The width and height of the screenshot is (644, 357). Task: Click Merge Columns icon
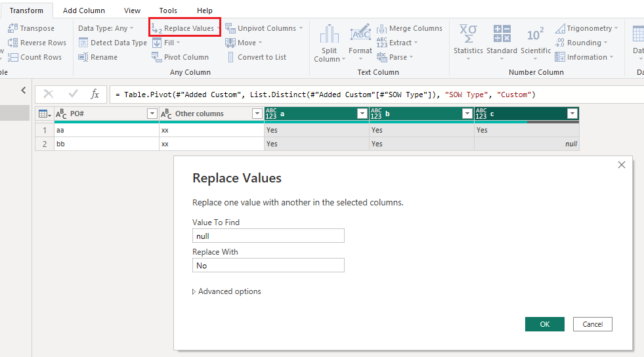381,28
